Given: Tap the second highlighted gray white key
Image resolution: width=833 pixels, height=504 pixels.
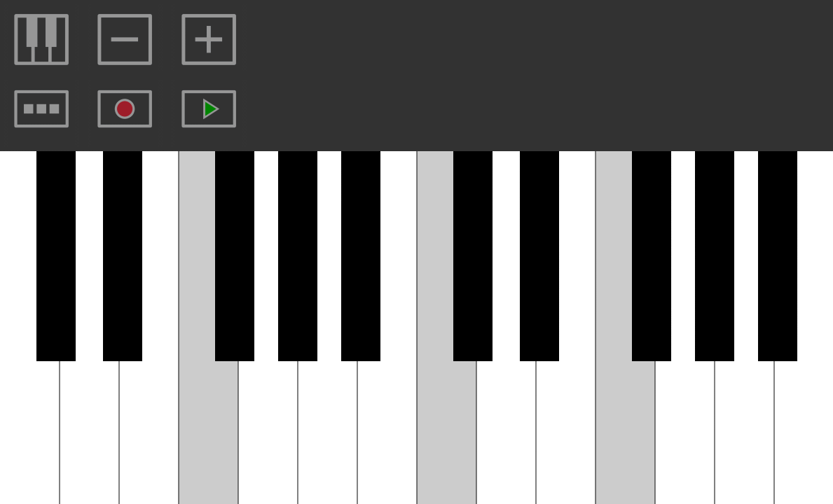Looking at the screenshot, I should point(446,433).
